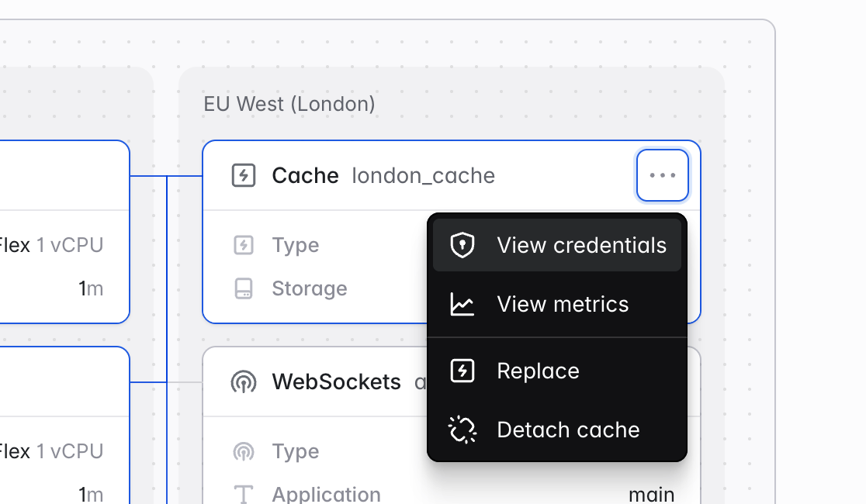
Task: Click the Cache Type row icon
Action: pos(244,245)
